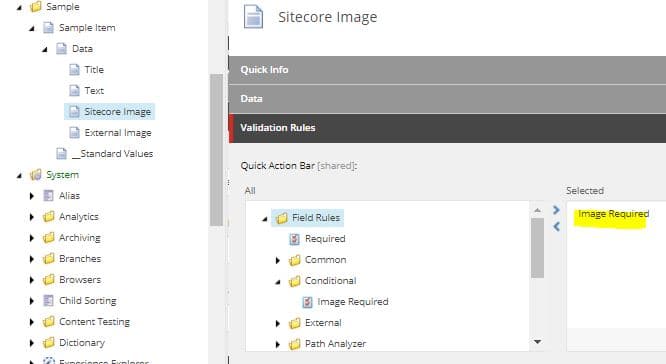Viewport: 666px width, 364px height.
Task: Click the Child Sorting node icon
Action: point(48,301)
